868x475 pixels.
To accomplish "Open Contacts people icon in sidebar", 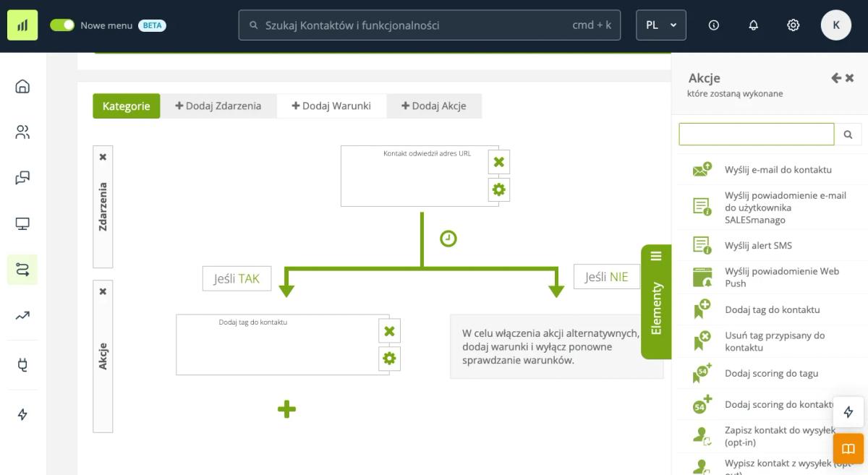I will (22, 132).
